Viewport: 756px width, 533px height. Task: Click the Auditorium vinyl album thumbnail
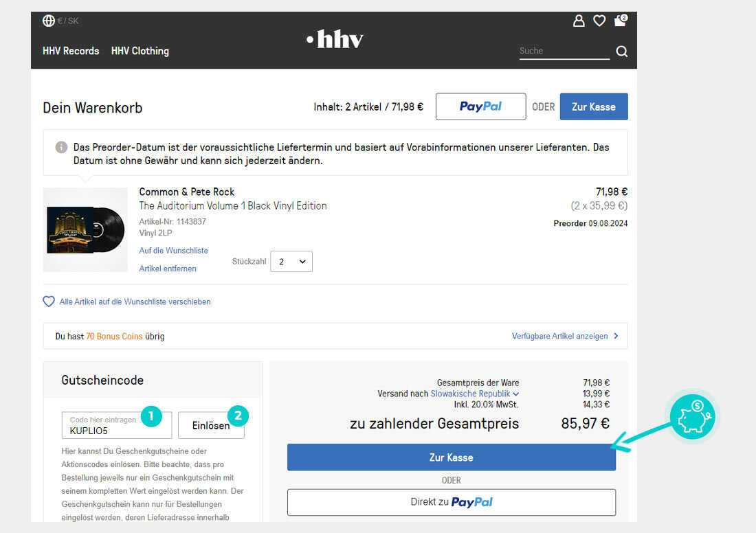click(x=85, y=230)
